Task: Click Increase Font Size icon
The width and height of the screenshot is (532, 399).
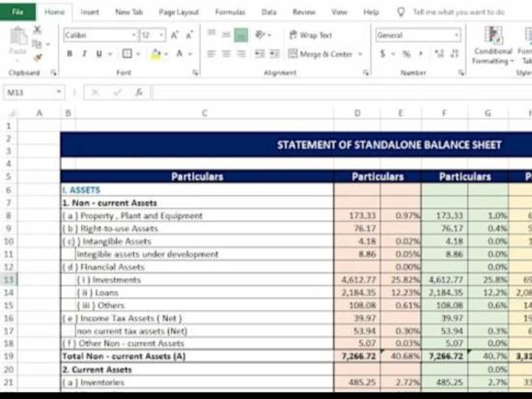Action: coord(174,35)
